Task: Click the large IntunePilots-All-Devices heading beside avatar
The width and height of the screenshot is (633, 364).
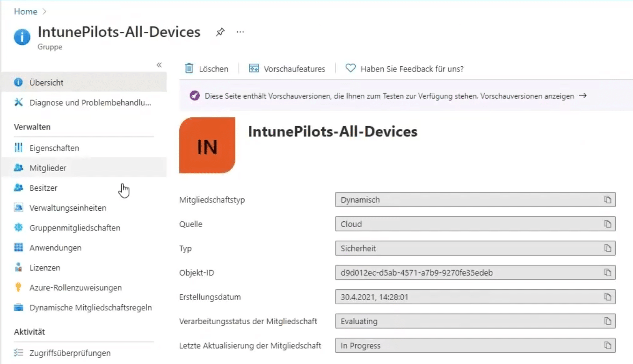Action: [333, 132]
